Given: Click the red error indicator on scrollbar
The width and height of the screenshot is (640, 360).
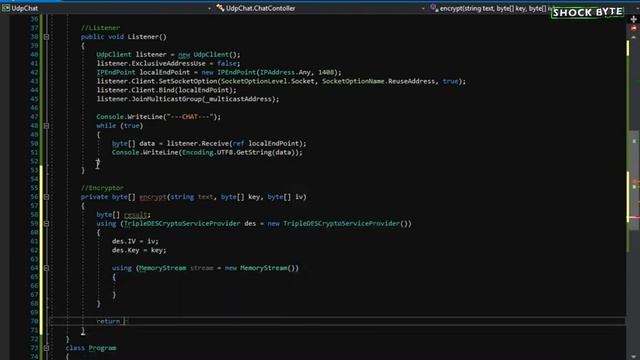Looking at the screenshot, I should click(x=633, y=28).
